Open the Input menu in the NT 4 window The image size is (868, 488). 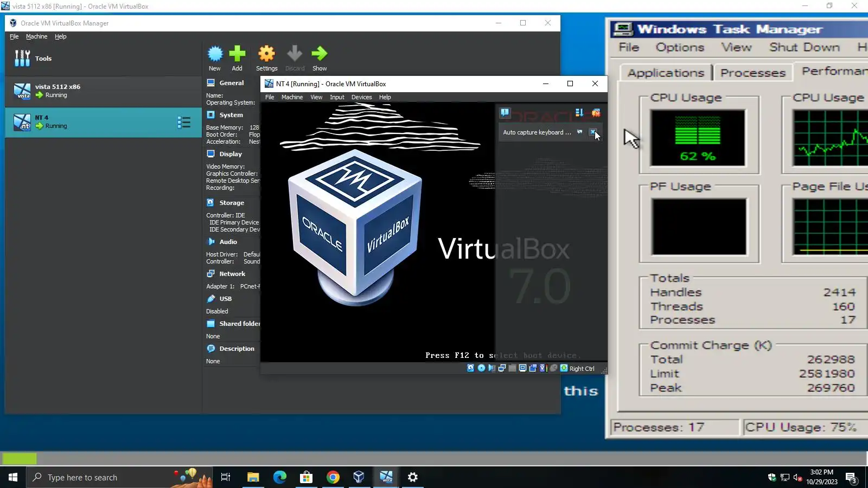[x=337, y=97]
